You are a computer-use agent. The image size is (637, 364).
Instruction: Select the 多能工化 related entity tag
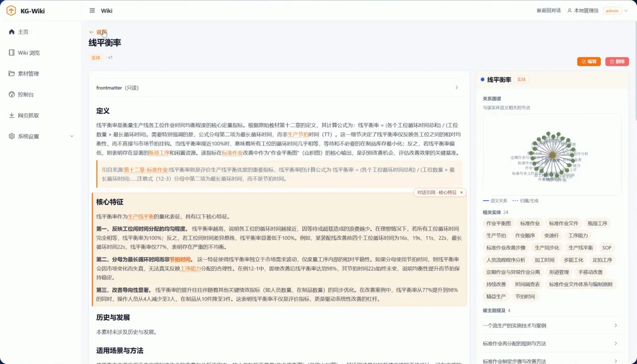click(573, 260)
